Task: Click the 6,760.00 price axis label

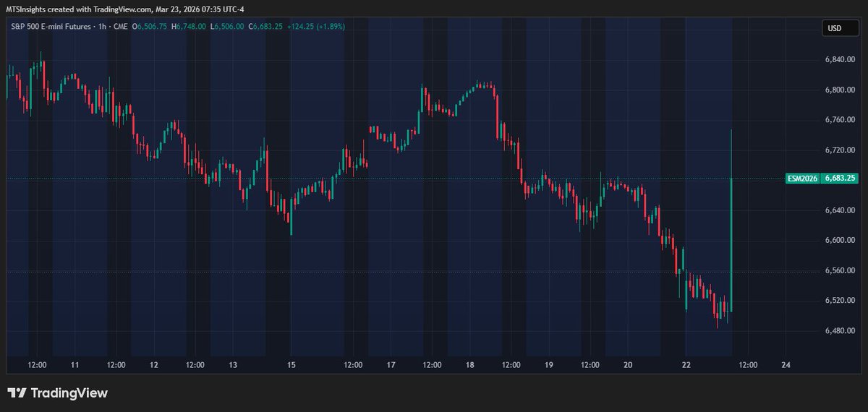Action: point(840,120)
